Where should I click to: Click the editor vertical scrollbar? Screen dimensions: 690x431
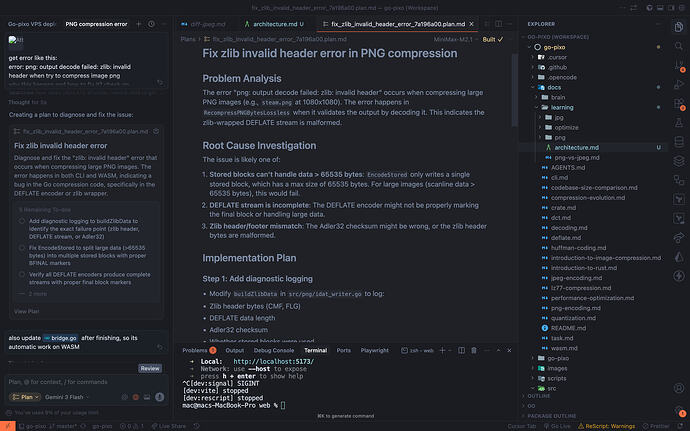click(x=514, y=90)
